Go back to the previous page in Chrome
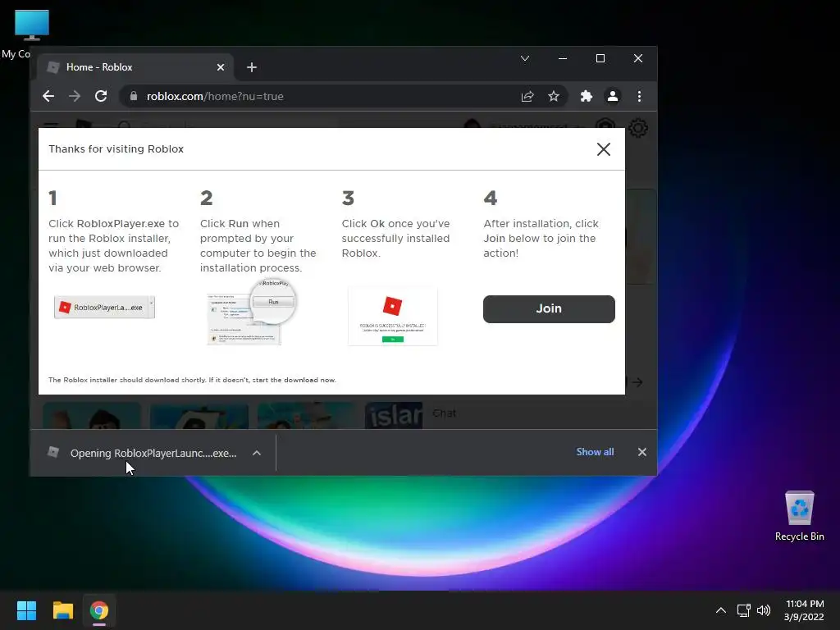840x630 pixels. coord(48,97)
